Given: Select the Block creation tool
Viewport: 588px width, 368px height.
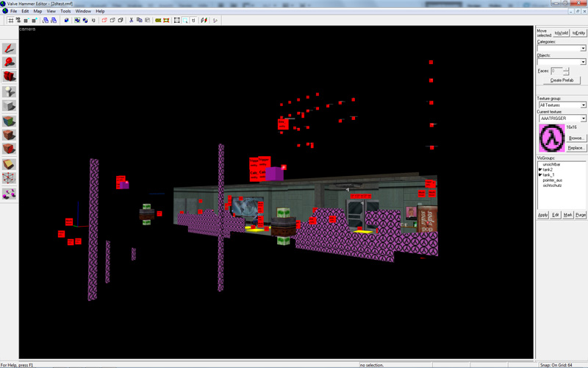Looking at the screenshot, I should click(x=9, y=105).
